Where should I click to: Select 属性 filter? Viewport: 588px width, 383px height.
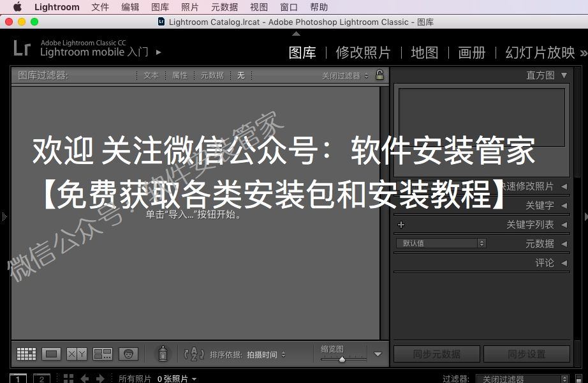point(180,75)
